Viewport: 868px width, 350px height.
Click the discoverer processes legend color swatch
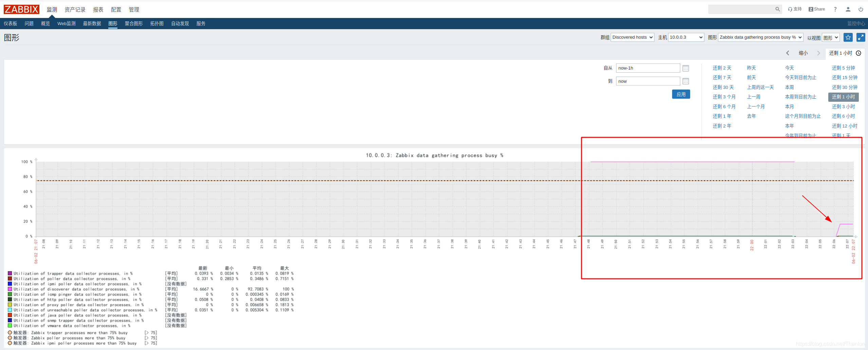(x=10, y=289)
